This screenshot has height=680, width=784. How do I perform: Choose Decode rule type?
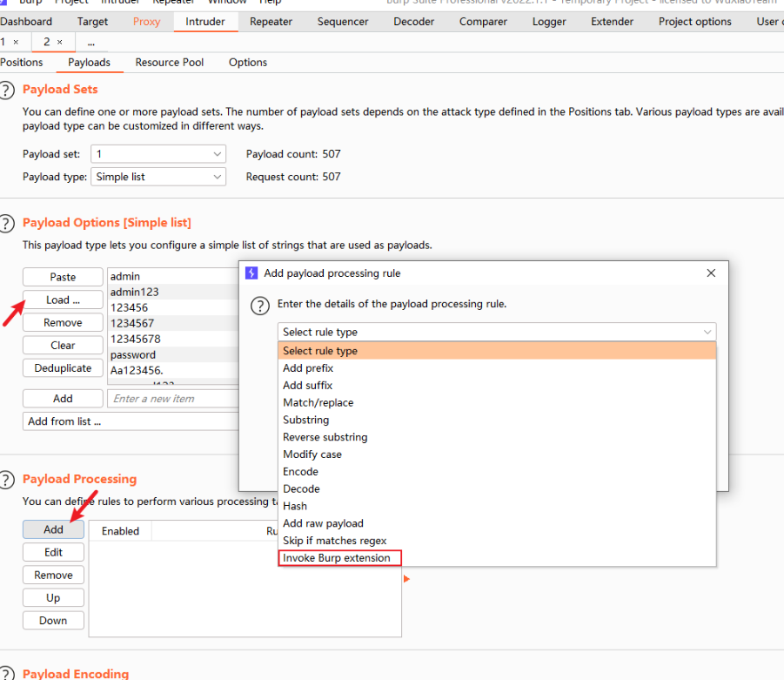[497, 488]
